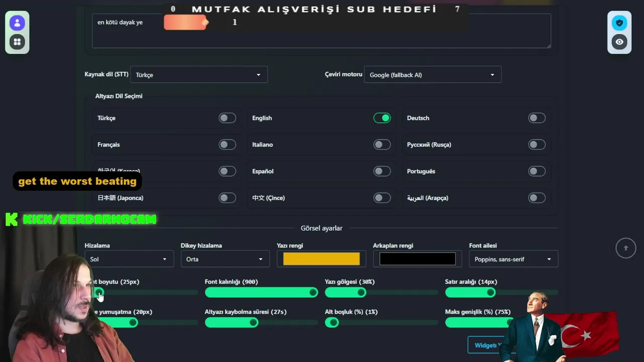Adjust Altyazı kaybolma süresi slider

click(261, 322)
